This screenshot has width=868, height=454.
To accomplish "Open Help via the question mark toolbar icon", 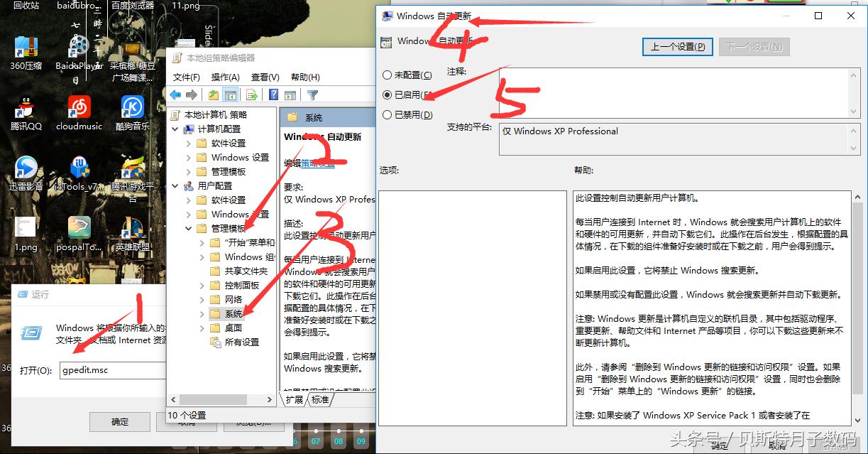I will pos(274,94).
